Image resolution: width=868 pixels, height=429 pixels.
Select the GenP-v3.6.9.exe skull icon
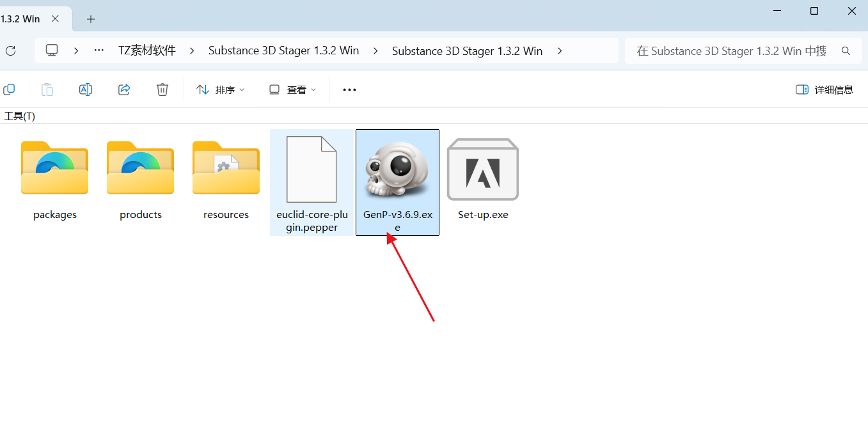(x=397, y=169)
